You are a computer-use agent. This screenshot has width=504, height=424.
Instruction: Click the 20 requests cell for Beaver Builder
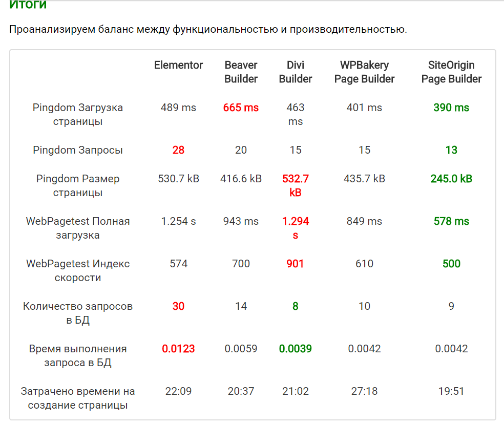(x=241, y=150)
